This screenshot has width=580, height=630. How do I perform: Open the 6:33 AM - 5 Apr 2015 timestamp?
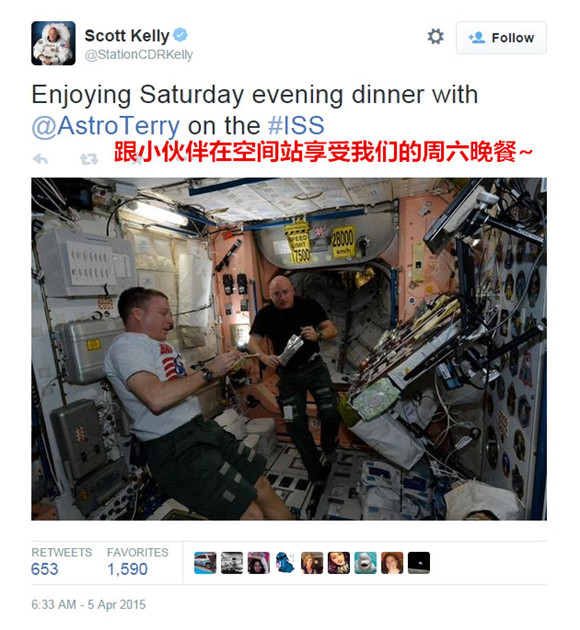click(x=88, y=604)
